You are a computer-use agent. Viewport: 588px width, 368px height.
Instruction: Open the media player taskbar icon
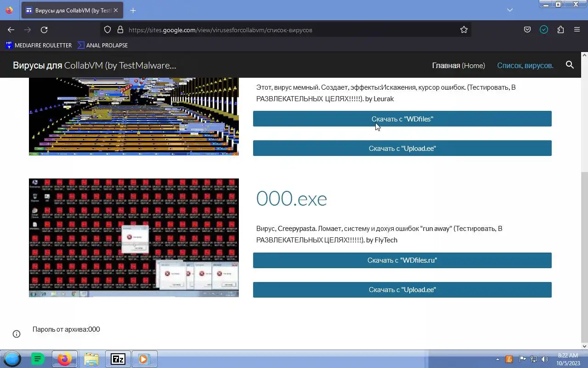pos(144,359)
